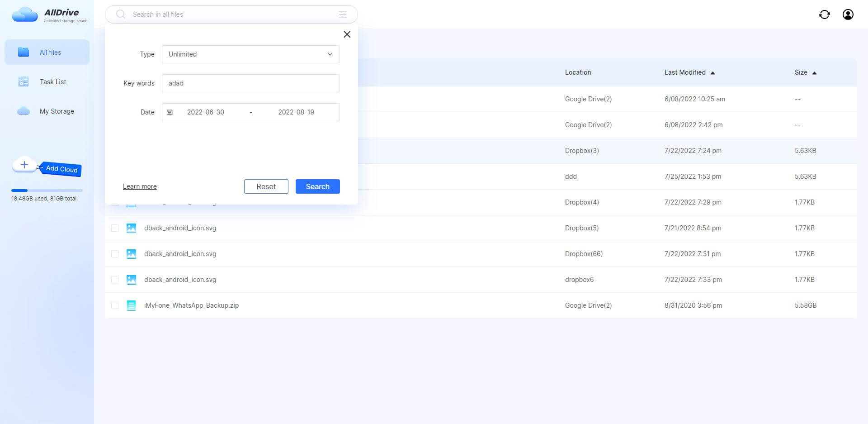Click image icon of Dropbox(5) svg file
Viewport: 868px width, 424px height.
pyautogui.click(x=131, y=228)
